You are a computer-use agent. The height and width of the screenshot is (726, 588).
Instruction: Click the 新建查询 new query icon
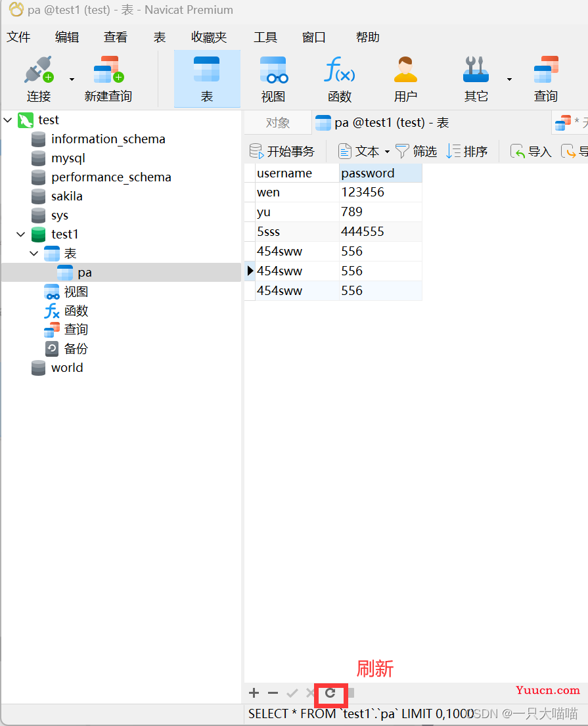[108, 70]
